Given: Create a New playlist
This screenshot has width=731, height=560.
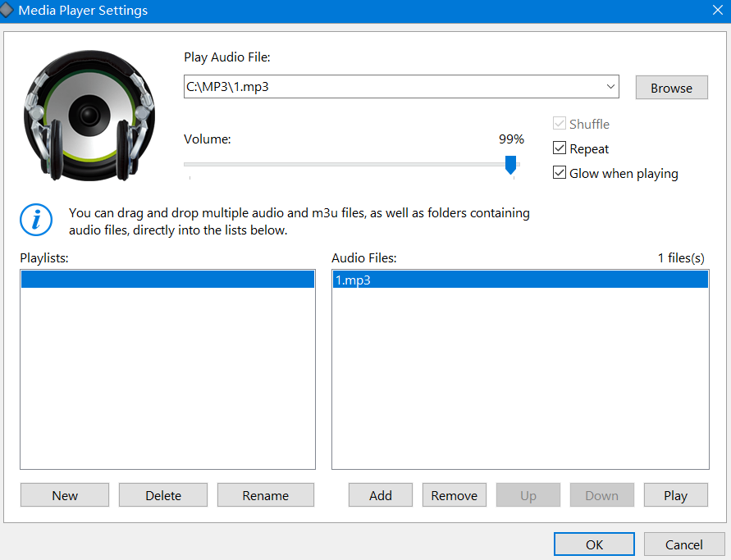Looking at the screenshot, I should tap(65, 495).
